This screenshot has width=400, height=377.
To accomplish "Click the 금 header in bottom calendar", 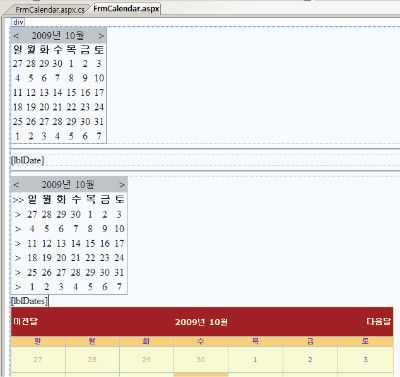I will pos(310,341).
